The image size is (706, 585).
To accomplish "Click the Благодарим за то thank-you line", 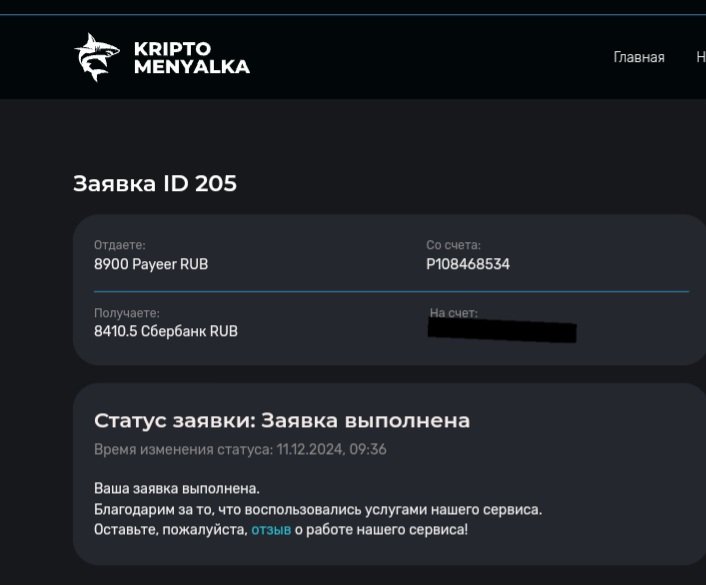I will click(318, 509).
